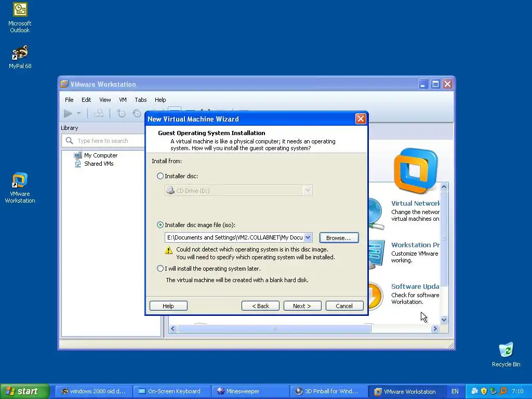Open the File menu
The width and height of the screenshot is (532, 399).
tap(69, 100)
